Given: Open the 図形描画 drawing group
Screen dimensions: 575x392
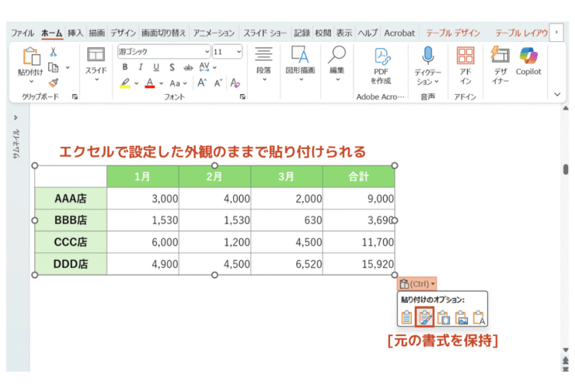Looking at the screenshot, I should [301, 64].
